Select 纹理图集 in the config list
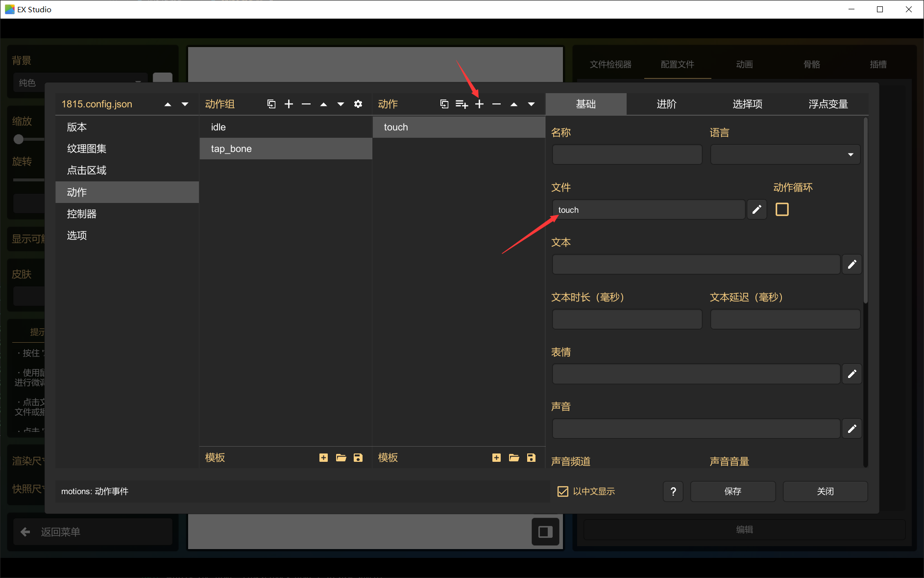 [x=127, y=149]
